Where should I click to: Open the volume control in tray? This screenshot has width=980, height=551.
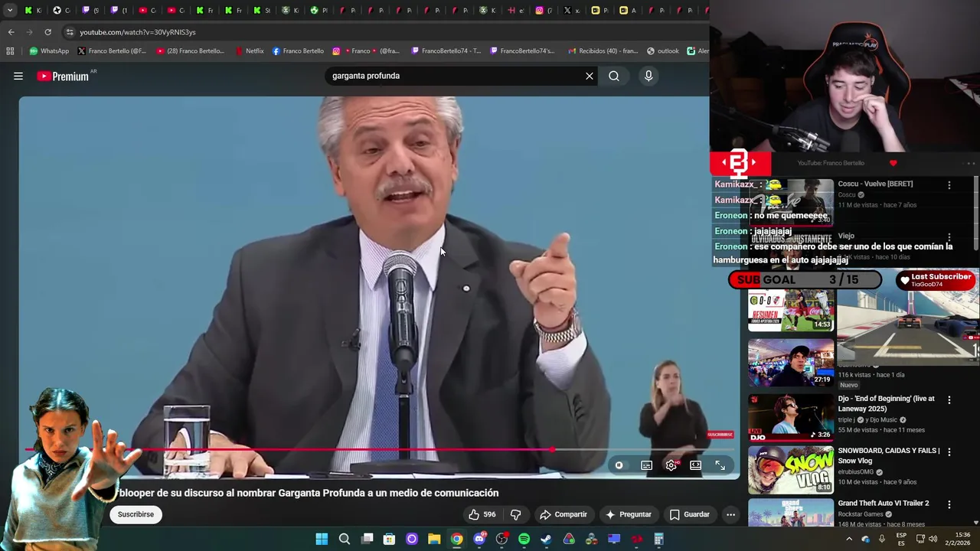click(933, 540)
